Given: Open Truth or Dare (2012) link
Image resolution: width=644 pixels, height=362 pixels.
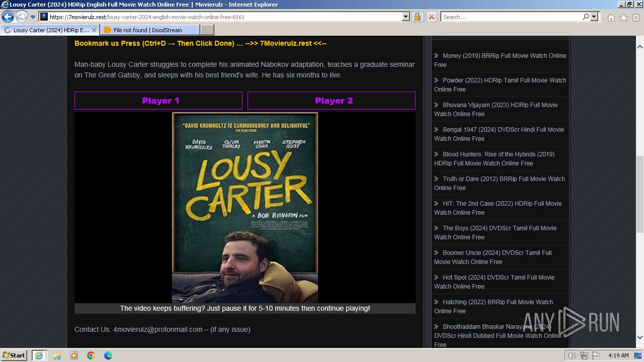Looking at the screenshot, I should coord(500,183).
